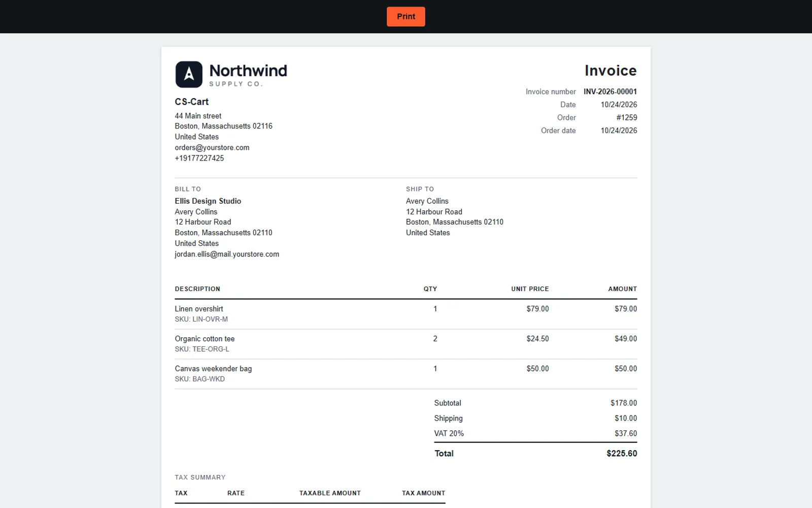Click the Description column header

tap(197, 289)
